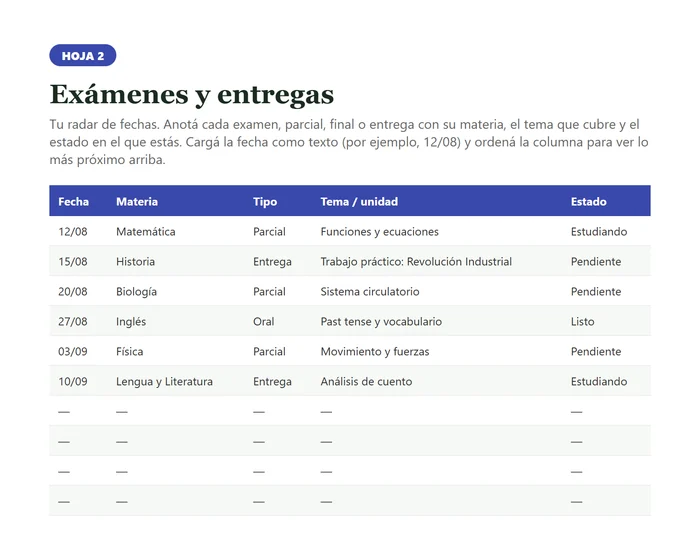The image size is (700, 560).
Task: Click the Materia column header
Action: 137,201
